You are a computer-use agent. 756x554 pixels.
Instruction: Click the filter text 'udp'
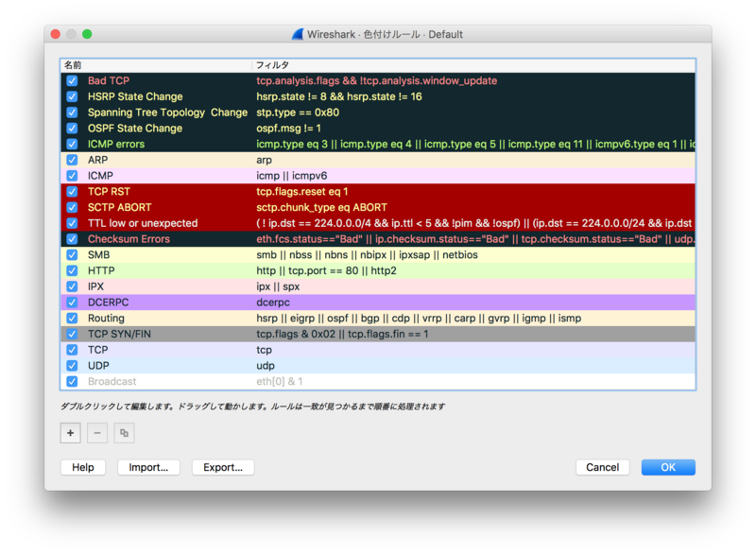point(266,366)
